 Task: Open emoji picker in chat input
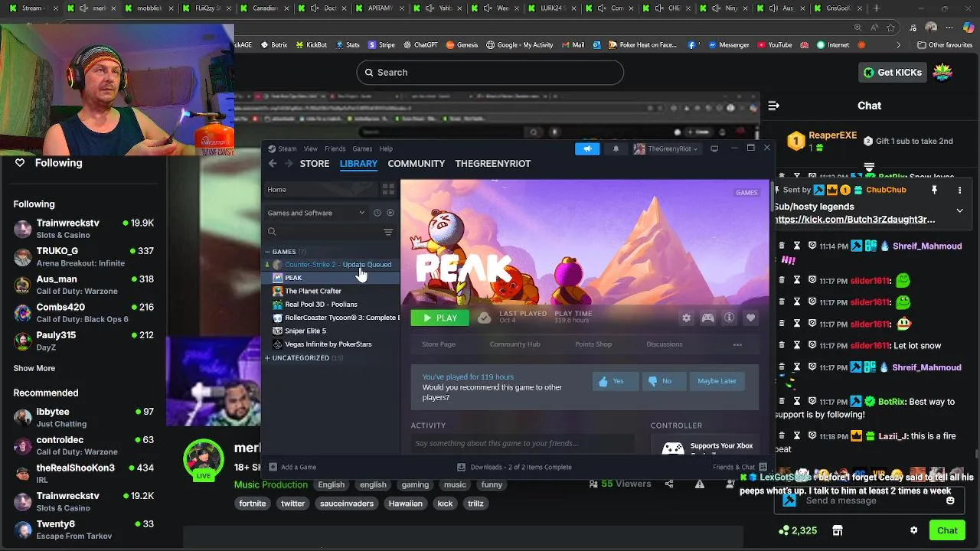(950, 500)
